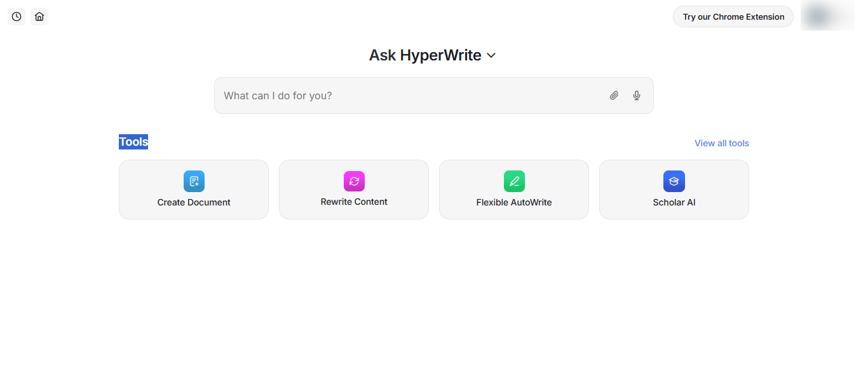
Task: Activate the microphone voice input icon
Action: (636, 95)
